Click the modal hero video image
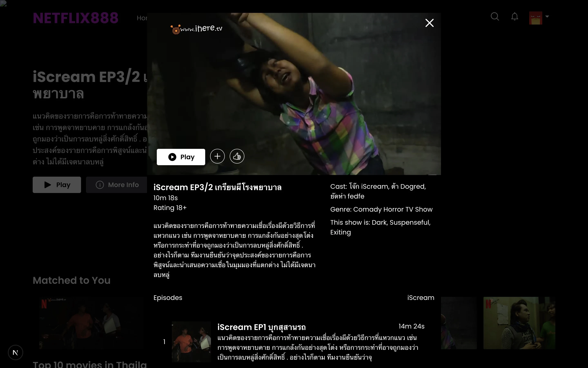This screenshot has height=368, width=588. [294, 94]
